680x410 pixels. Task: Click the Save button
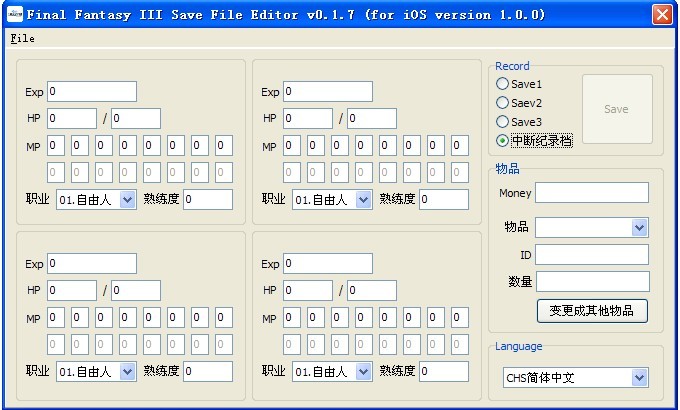pos(617,109)
